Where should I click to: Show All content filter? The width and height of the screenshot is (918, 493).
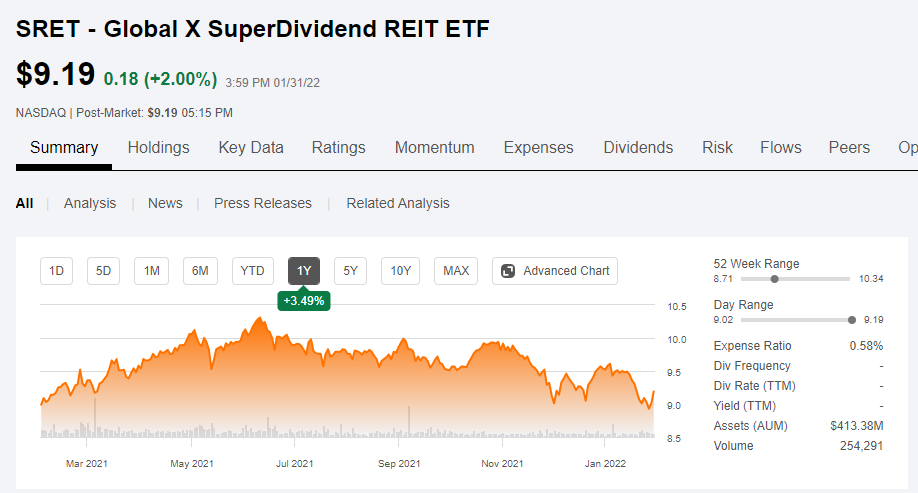coord(25,203)
